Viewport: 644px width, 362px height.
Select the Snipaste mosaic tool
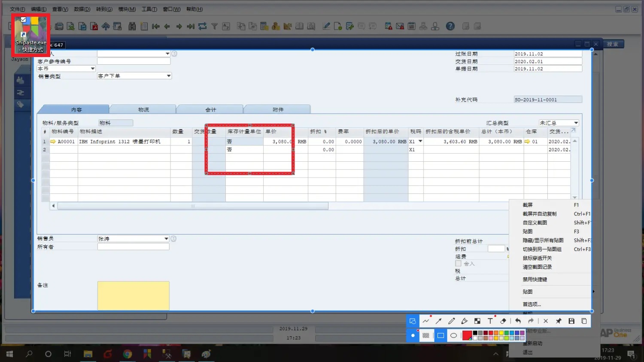477,321
